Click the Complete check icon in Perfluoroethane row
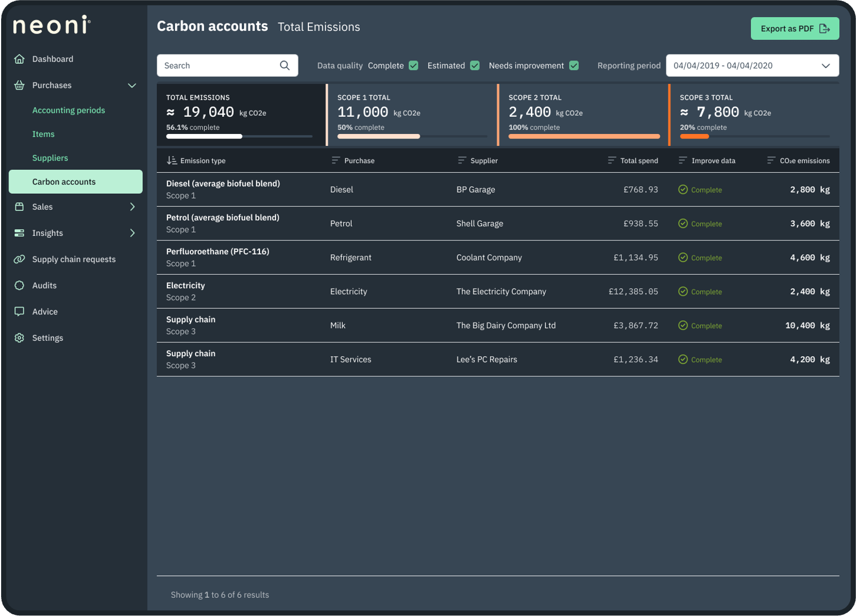This screenshot has width=857, height=616. point(683,258)
